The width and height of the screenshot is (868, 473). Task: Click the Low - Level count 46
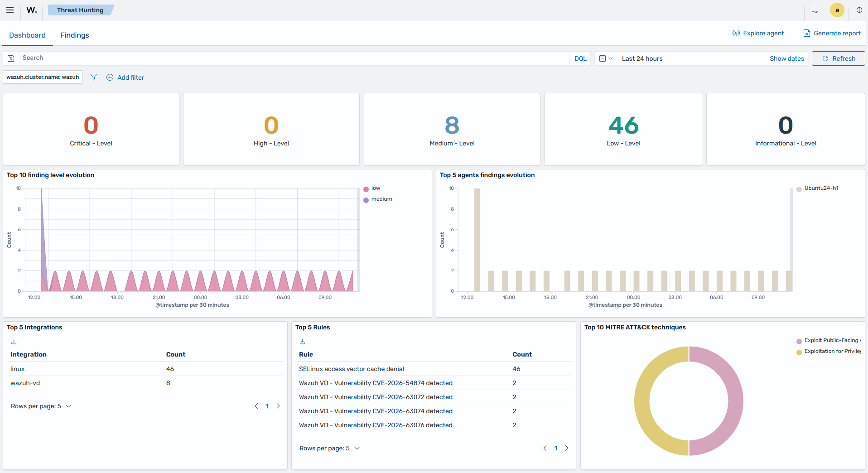click(623, 125)
